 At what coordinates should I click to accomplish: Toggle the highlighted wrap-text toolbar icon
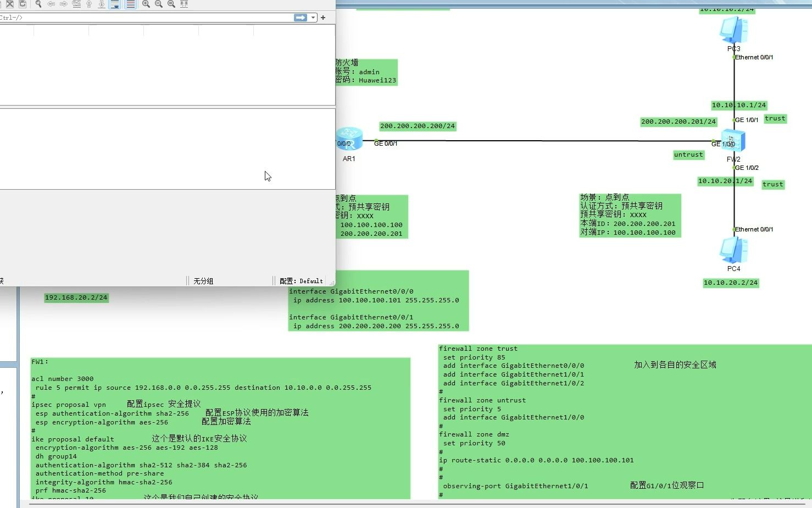[x=114, y=4]
